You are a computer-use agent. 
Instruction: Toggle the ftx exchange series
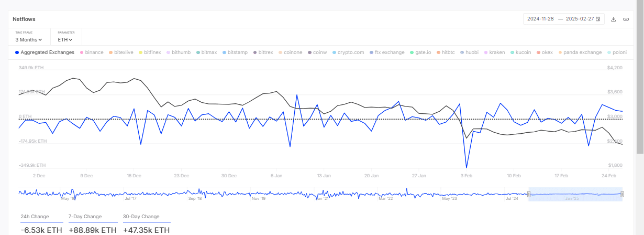(387, 52)
